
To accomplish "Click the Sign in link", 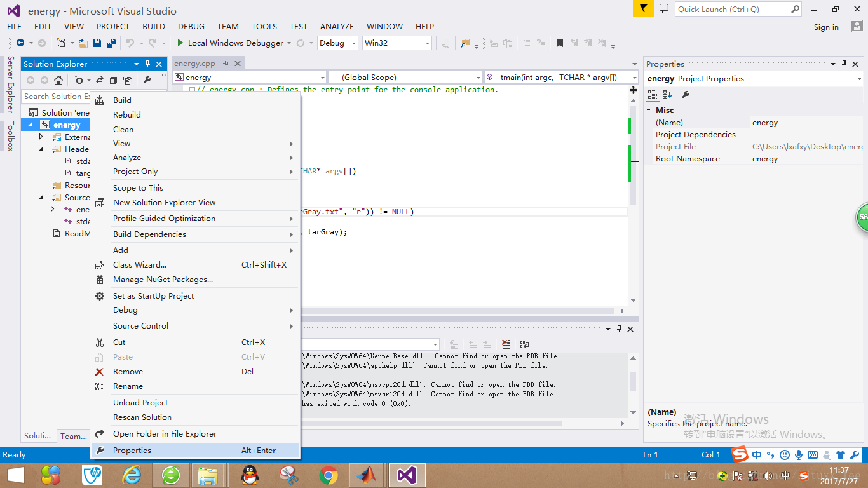I will (826, 27).
